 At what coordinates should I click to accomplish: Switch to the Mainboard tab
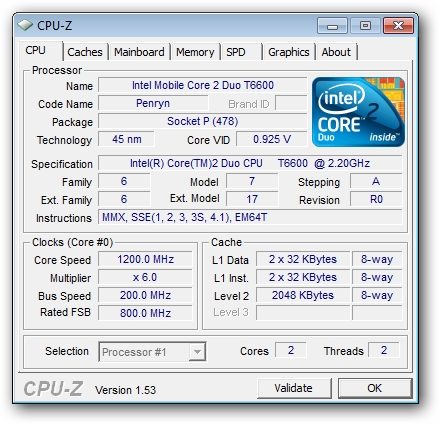click(x=139, y=52)
